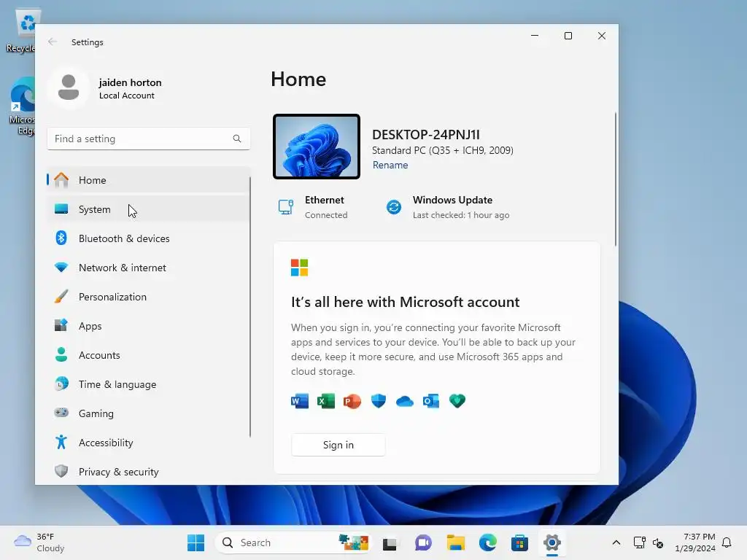Click the Personalization paintbrush icon
This screenshot has height=560, width=747.
point(61,296)
